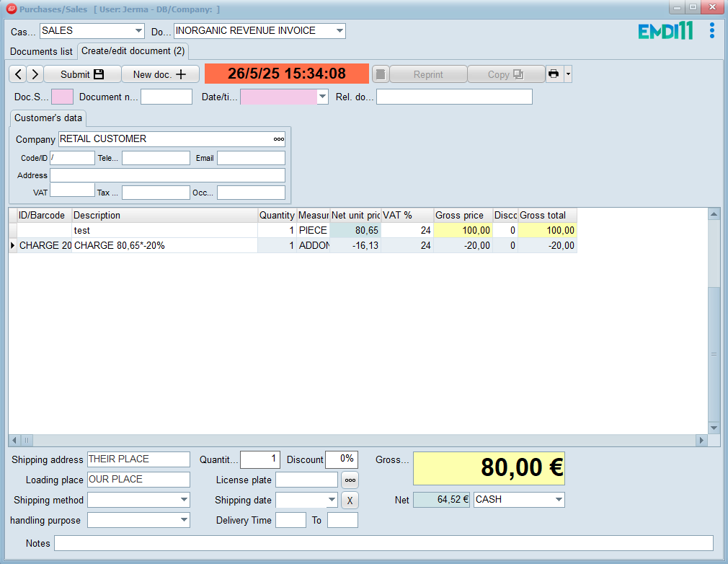Click the Notes input field
The image size is (728, 564).
383,543
